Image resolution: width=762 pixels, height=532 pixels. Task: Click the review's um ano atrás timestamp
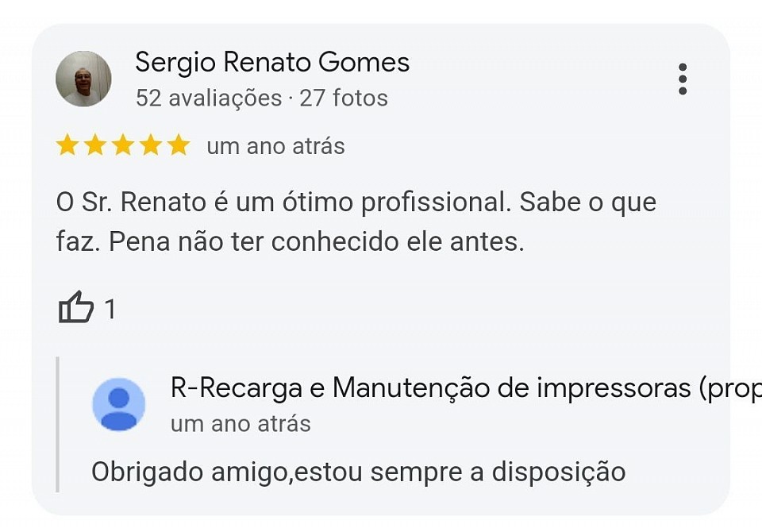coord(275,146)
